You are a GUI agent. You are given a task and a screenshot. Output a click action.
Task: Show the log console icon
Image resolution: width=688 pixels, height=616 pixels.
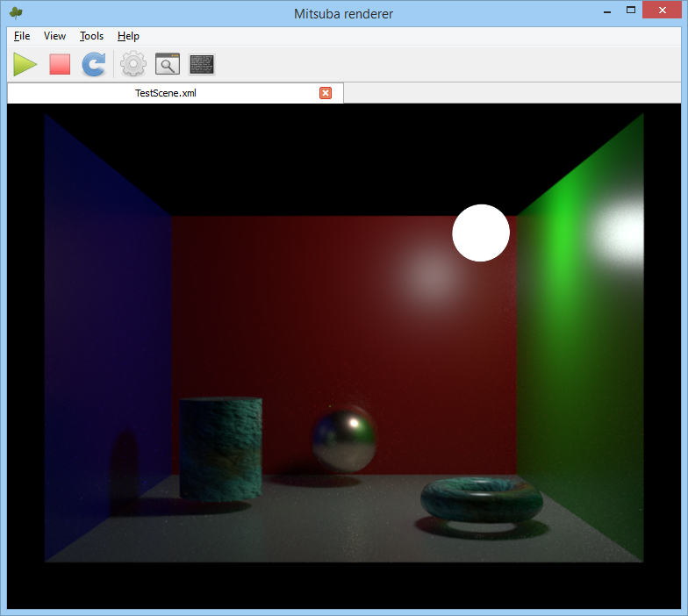pos(202,65)
